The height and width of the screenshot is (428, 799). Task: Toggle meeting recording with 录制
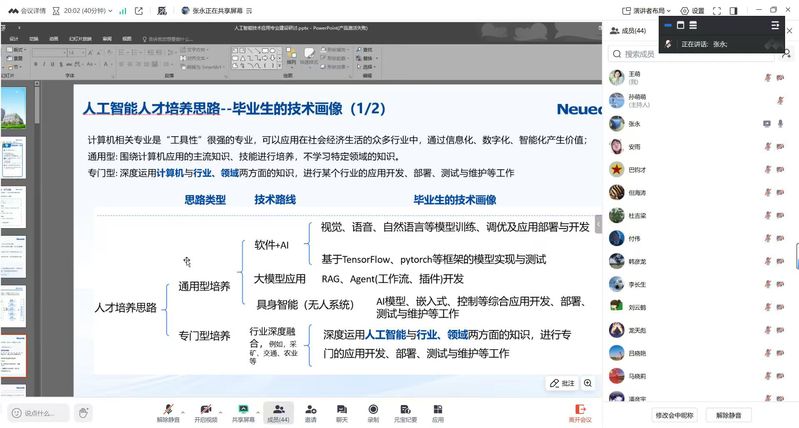tap(373, 411)
